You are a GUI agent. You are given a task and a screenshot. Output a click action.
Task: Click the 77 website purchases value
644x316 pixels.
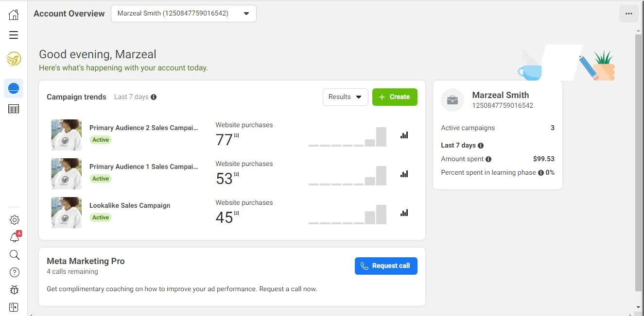[224, 140]
